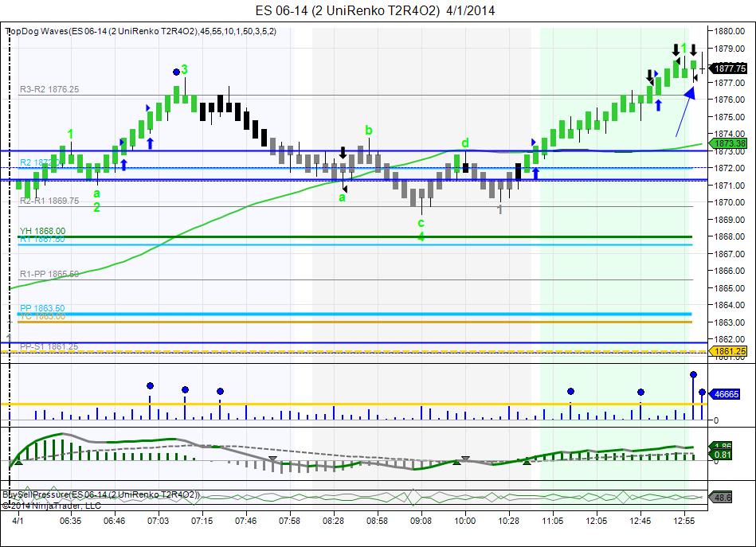
Task: Select the PP 1863.50 pivot label
Action: pyautogui.click(x=42, y=308)
